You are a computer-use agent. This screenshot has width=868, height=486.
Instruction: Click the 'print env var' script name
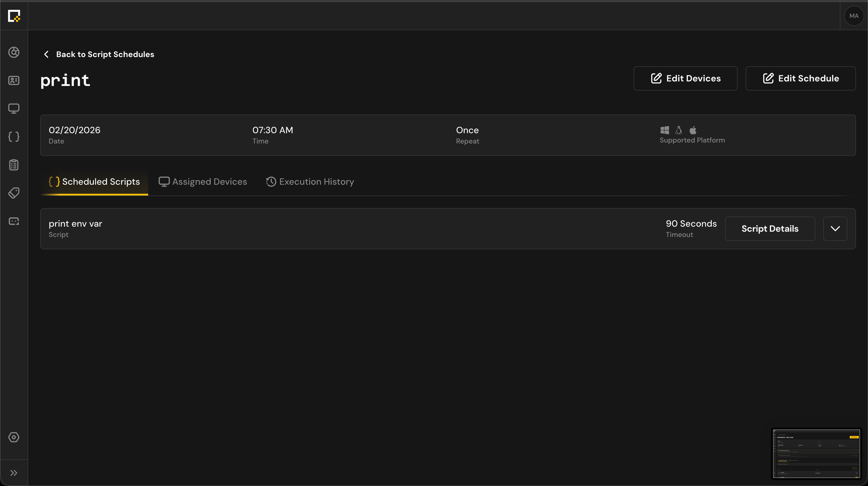(76, 223)
